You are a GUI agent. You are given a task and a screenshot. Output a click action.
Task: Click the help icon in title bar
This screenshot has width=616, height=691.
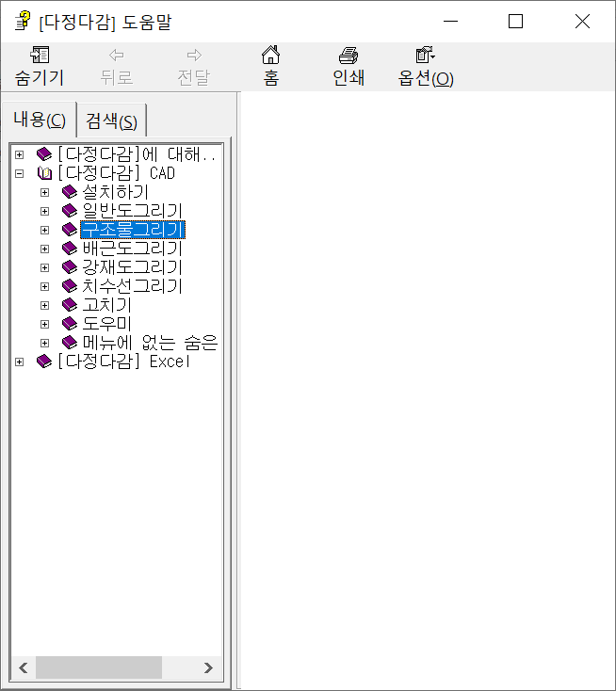point(23,21)
